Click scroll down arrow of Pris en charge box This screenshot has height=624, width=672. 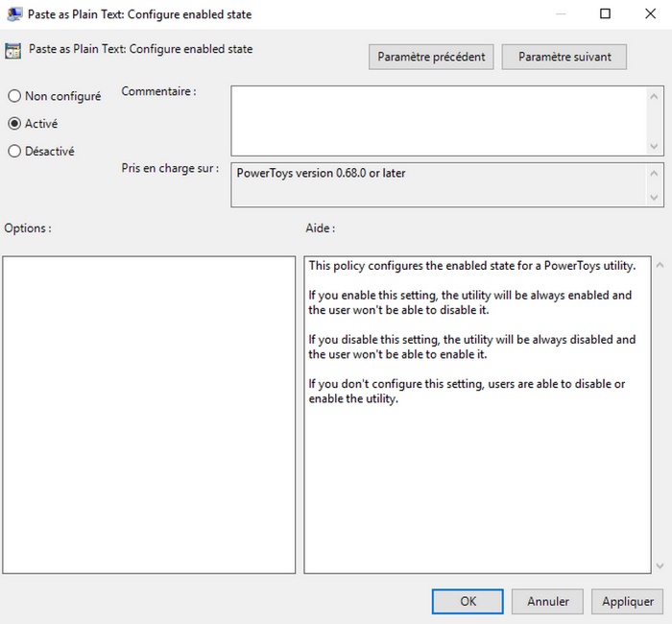656,197
